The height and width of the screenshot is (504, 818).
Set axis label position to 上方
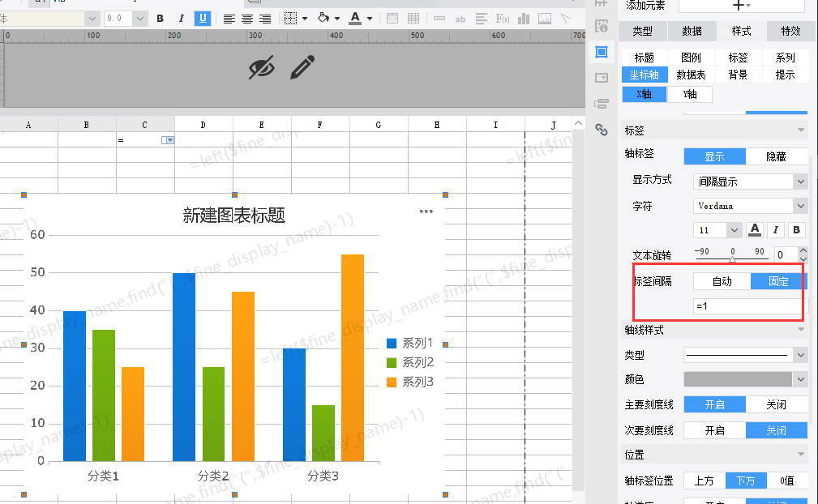point(704,481)
